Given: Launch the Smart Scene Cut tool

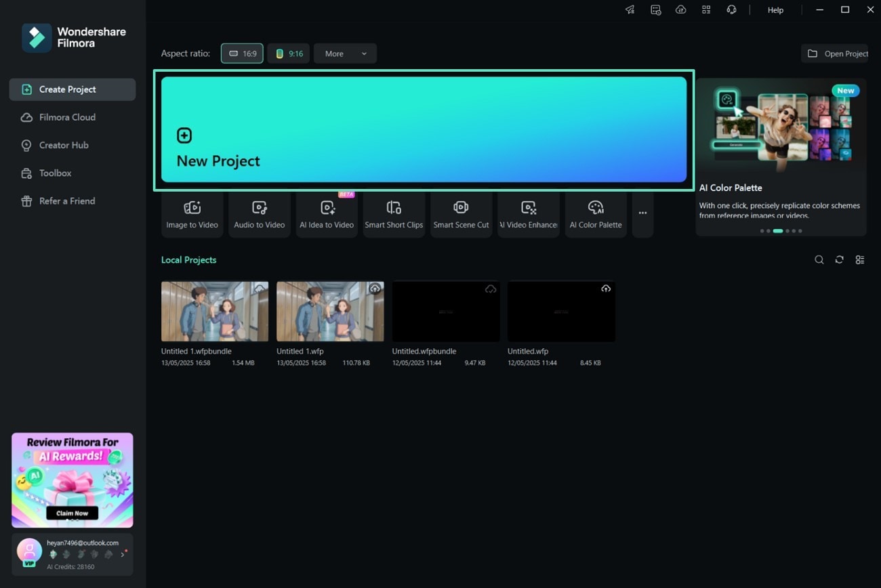Looking at the screenshot, I should pyautogui.click(x=461, y=215).
